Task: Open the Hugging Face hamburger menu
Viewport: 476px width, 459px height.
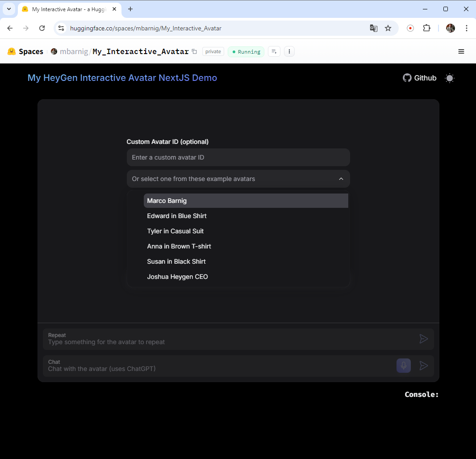Action: (x=461, y=52)
